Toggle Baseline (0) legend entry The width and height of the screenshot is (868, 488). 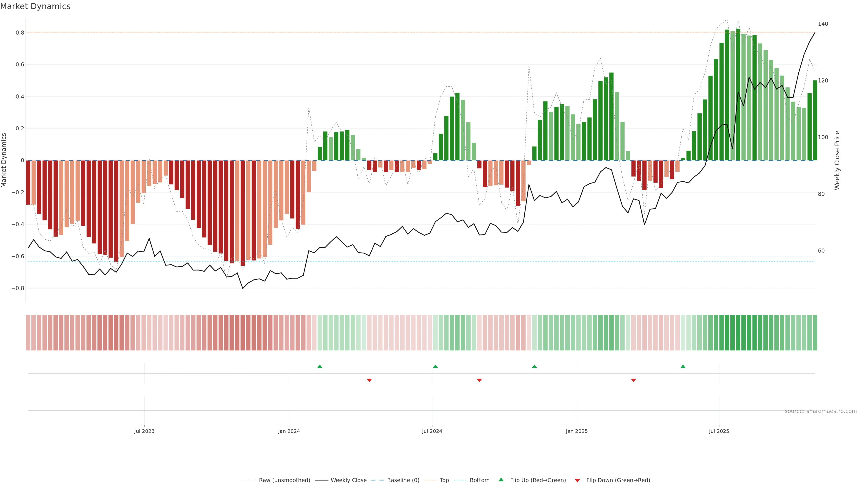(403, 480)
